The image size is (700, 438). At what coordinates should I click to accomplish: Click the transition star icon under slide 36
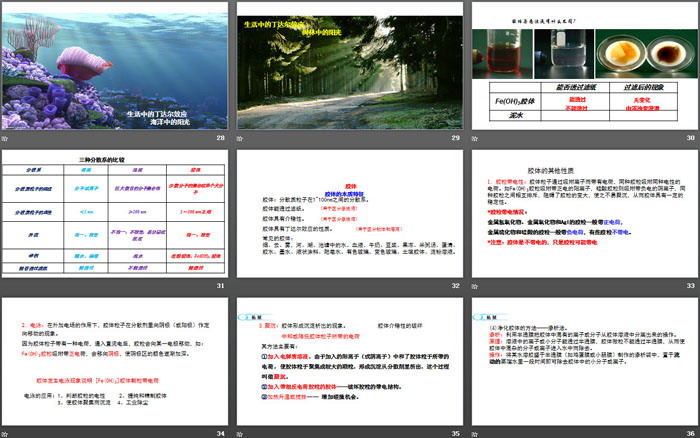tap(475, 433)
